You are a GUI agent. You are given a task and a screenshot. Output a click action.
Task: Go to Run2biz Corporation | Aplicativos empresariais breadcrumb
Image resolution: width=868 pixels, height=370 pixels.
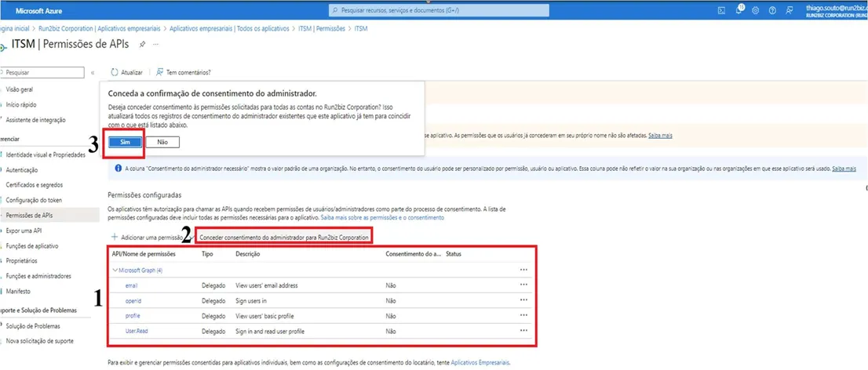(100, 28)
